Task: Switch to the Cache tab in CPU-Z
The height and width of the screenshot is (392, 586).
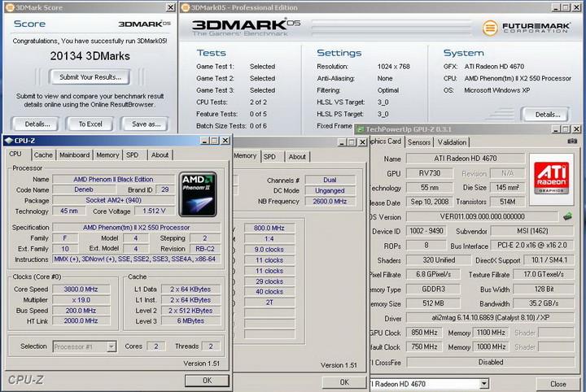Action: point(43,155)
